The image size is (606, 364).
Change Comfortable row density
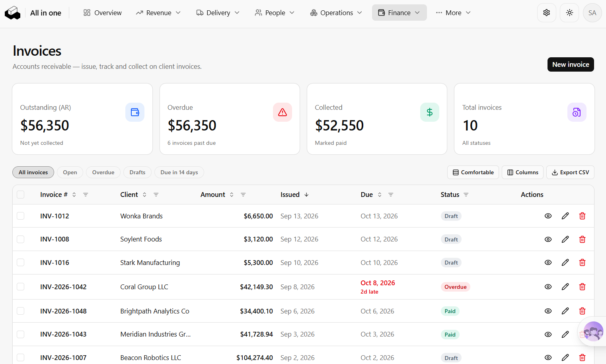pos(473,172)
